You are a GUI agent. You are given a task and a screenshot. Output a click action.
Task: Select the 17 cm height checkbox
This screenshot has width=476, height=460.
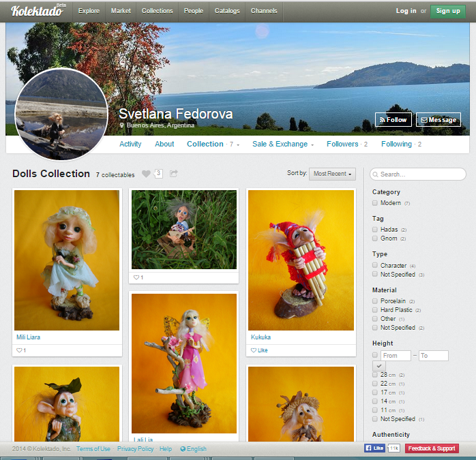click(375, 393)
